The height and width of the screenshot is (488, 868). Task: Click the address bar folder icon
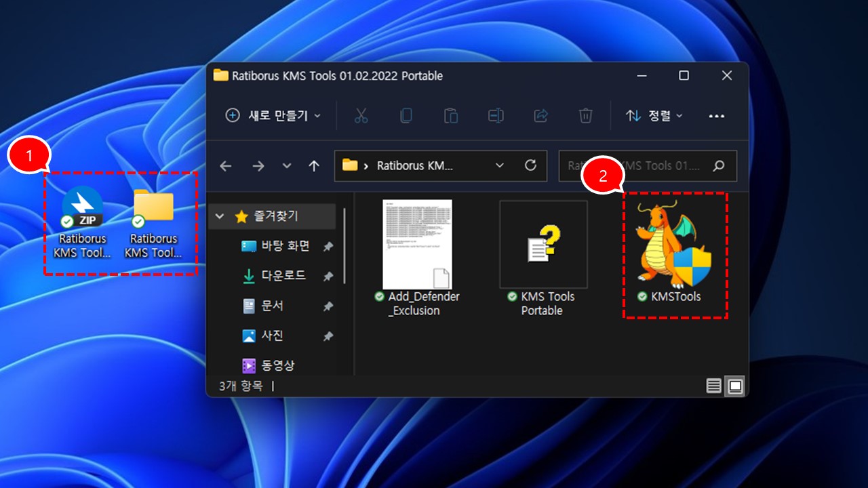[350, 165]
